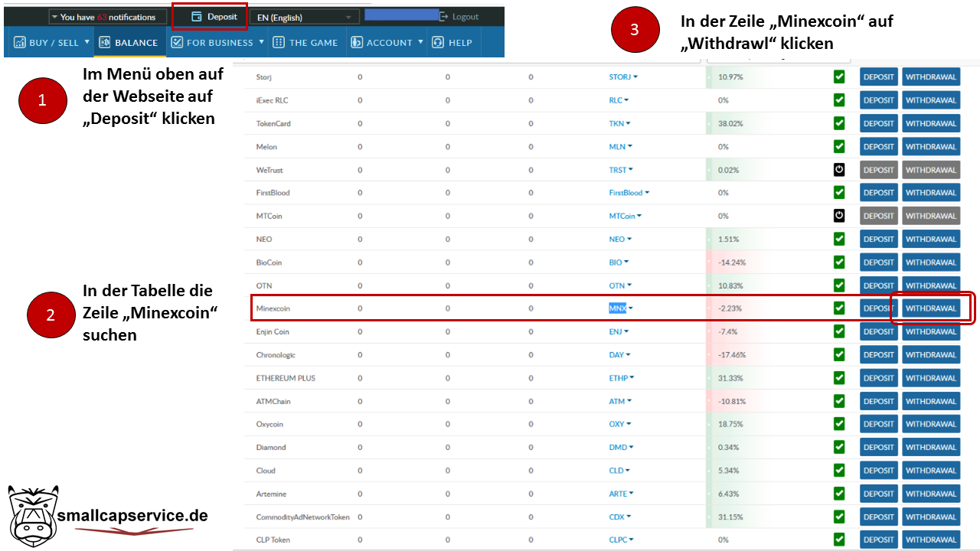Open the Balance tab
The width and height of the screenshot is (980, 551).
click(129, 43)
